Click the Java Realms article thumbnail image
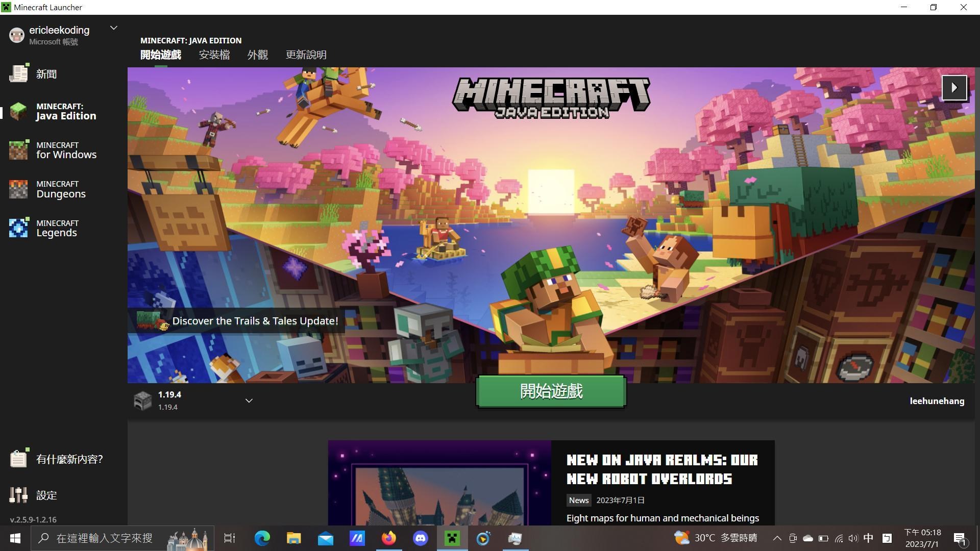Screen dimensions: 980x551 (x=439, y=483)
